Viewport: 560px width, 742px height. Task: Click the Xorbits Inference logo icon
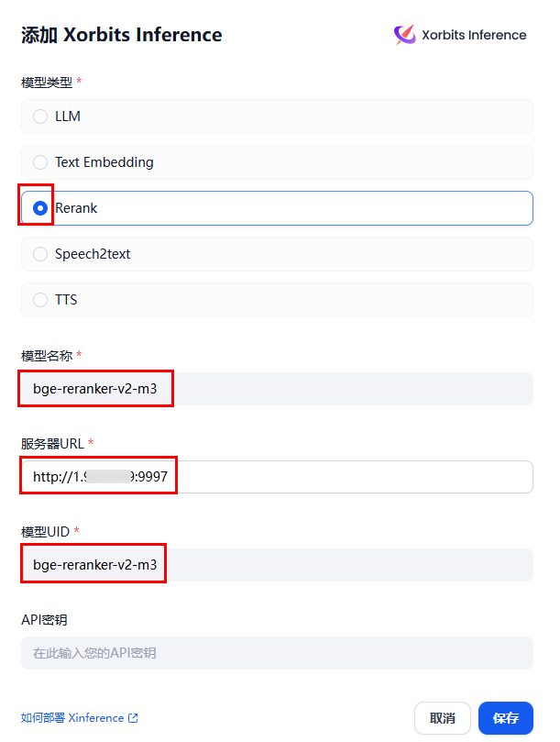(x=405, y=35)
